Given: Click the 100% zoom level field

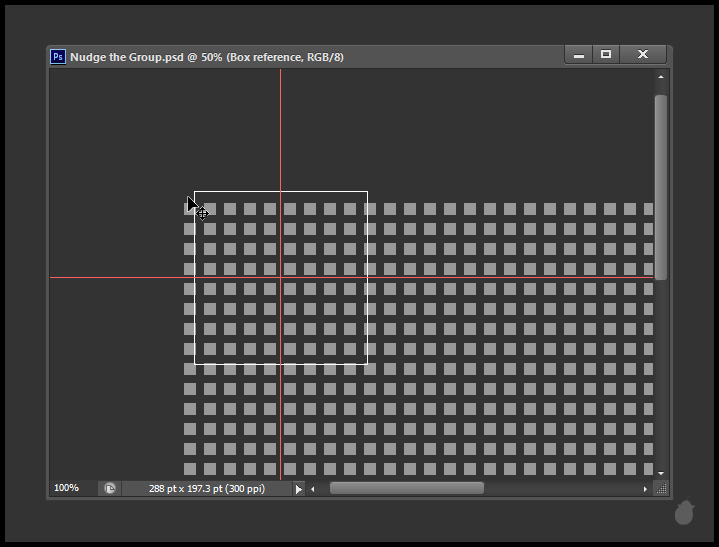Looking at the screenshot, I should click(67, 488).
